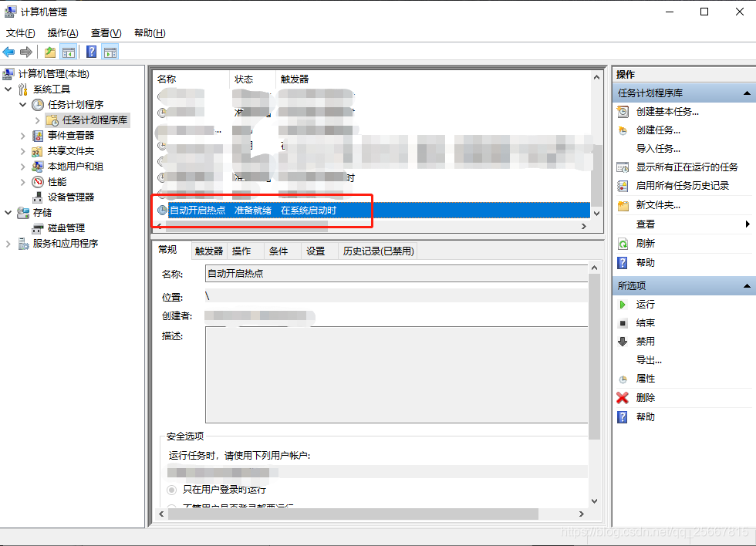This screenshot has height=546, width=756.
Task: Select 计算机管理(本地) root tree item
Action: (x=53, y=74)
